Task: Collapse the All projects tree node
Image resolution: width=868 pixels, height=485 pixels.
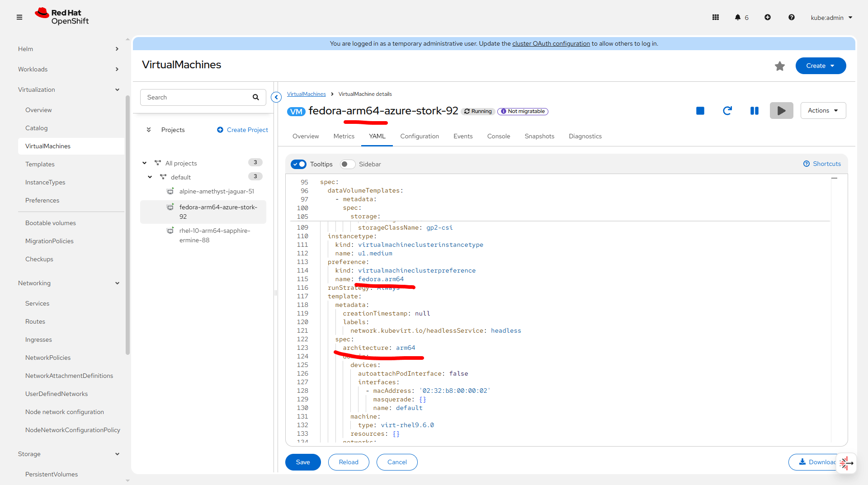Action: 144,163
